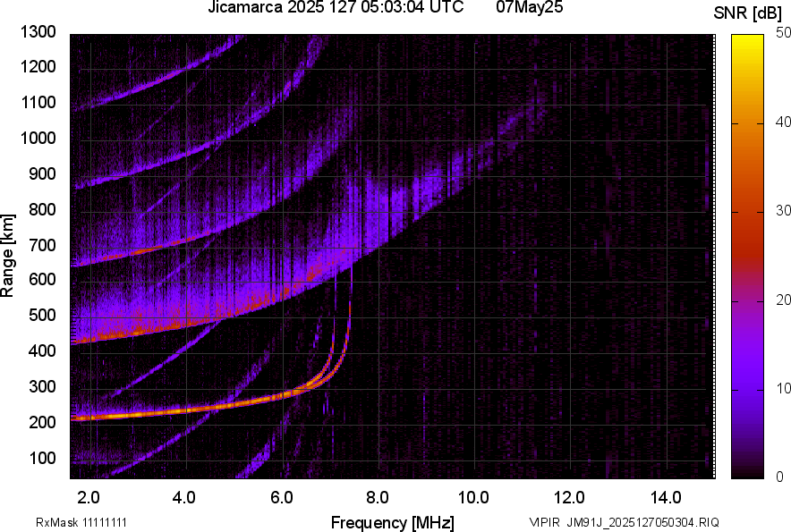Click the 800 range tick label
This screenshot has width=791, height=532.
pyautogui.click(x=42, y=209)
